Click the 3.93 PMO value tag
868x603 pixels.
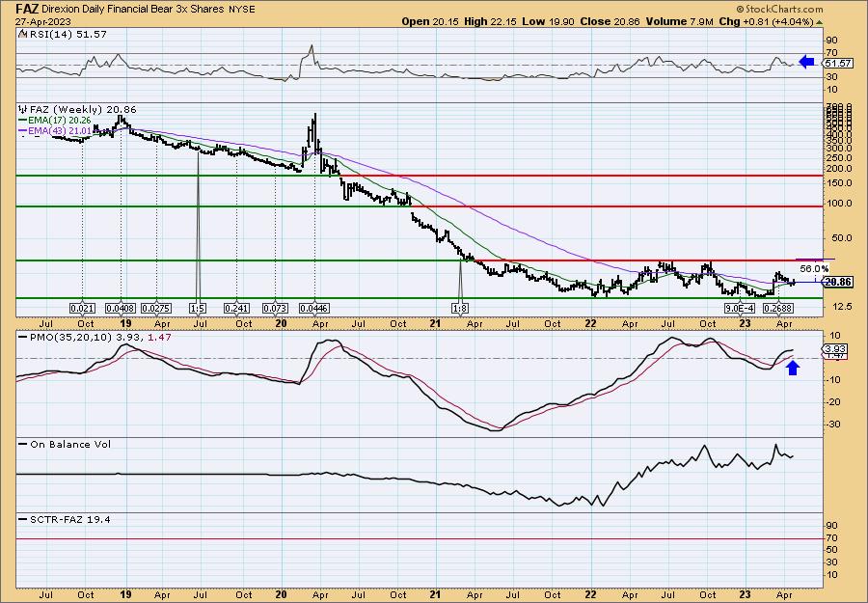[x=835, y=349]
